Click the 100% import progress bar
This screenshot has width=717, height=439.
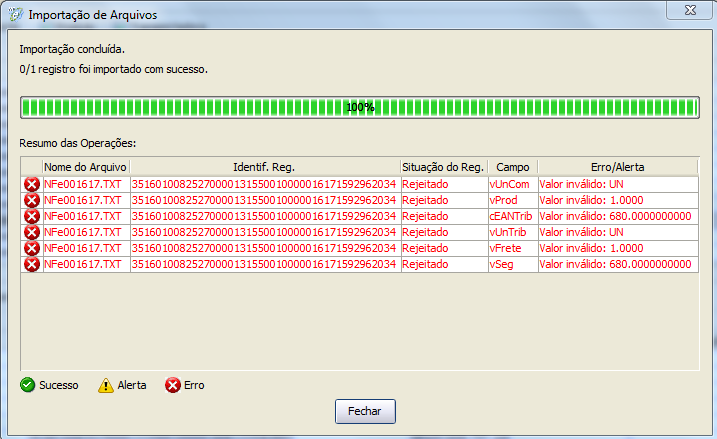point(360,107)
